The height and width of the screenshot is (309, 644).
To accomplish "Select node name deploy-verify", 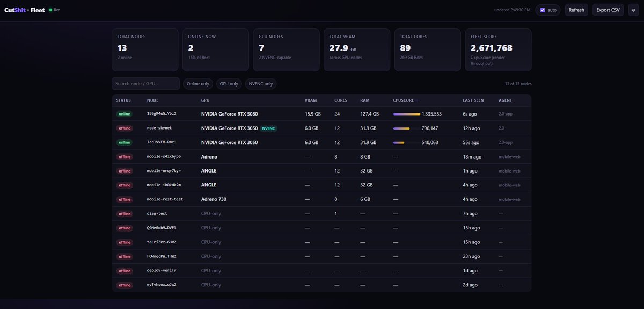I will tap(162, 271).
